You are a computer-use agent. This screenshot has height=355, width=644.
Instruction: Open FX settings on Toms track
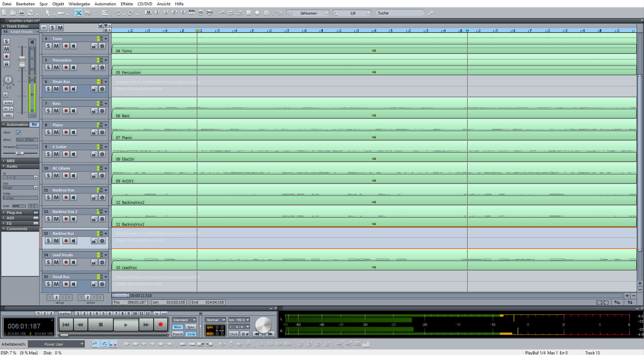(x=102, y=46)
